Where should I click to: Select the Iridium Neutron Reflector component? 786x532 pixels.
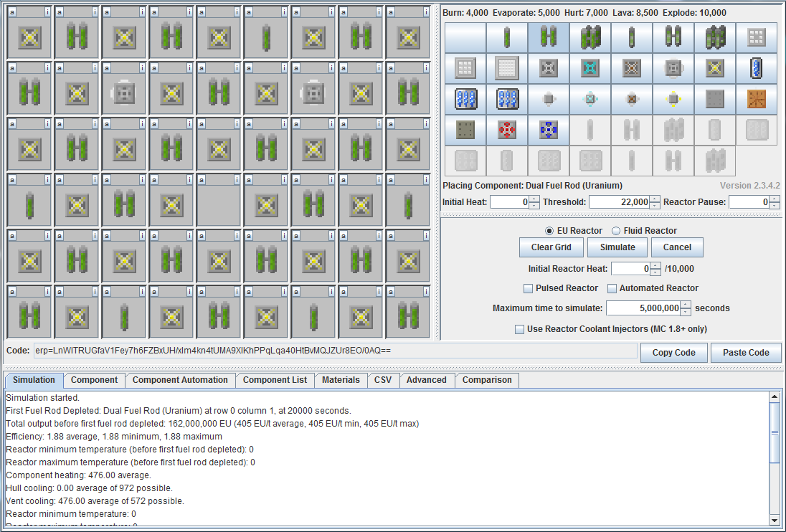click(507, 68)
